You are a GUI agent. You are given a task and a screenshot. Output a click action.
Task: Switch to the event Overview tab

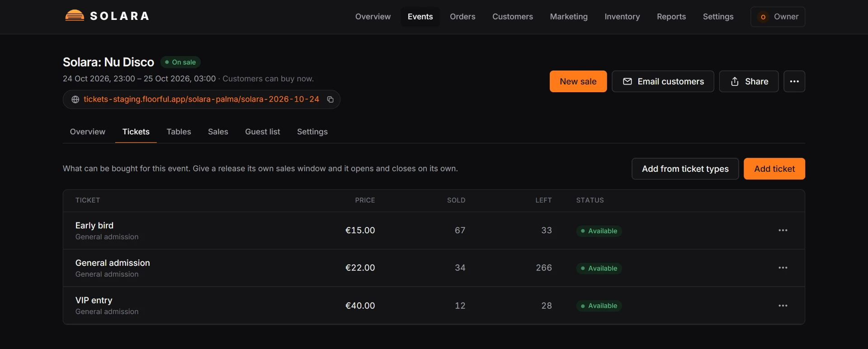[87, 132]
